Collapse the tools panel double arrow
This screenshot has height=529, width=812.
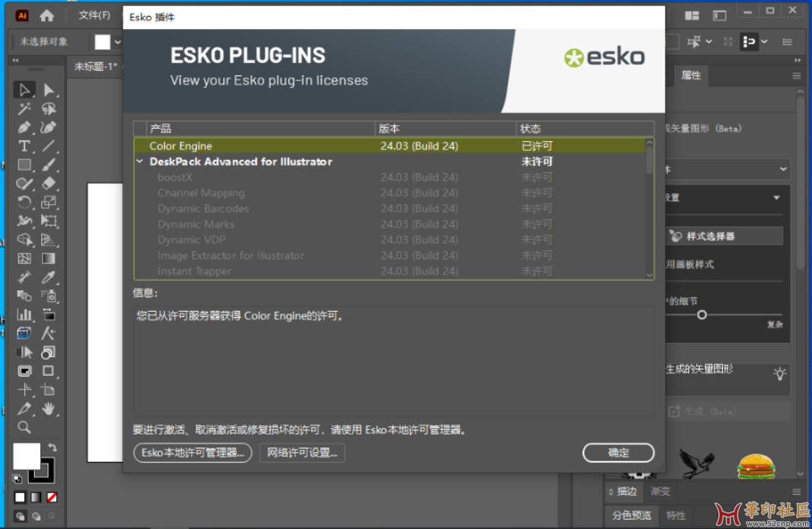15,60
